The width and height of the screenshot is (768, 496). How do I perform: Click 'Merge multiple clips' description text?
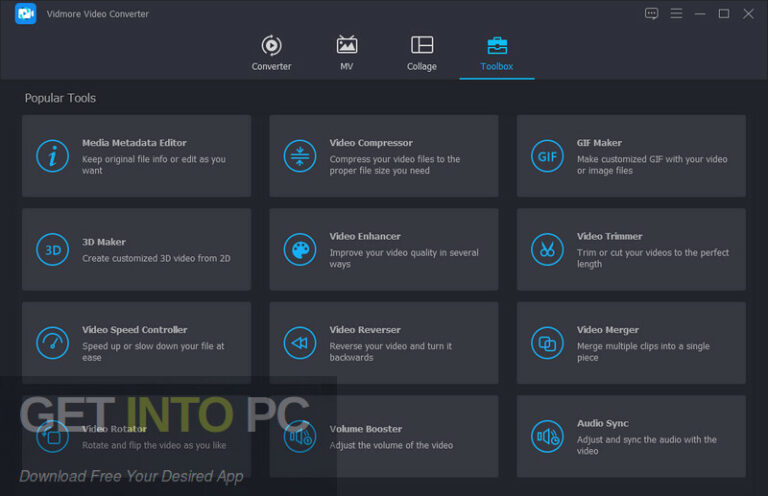tap(643, 352)
